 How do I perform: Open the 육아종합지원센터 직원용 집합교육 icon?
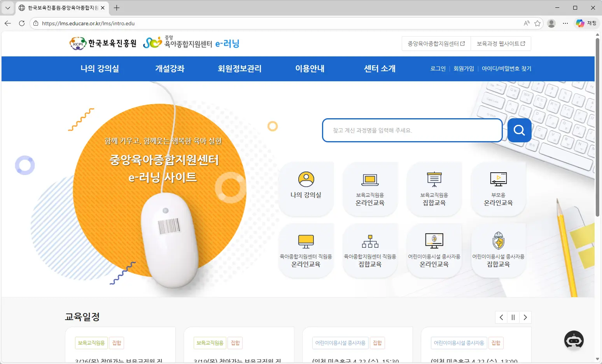370,250
